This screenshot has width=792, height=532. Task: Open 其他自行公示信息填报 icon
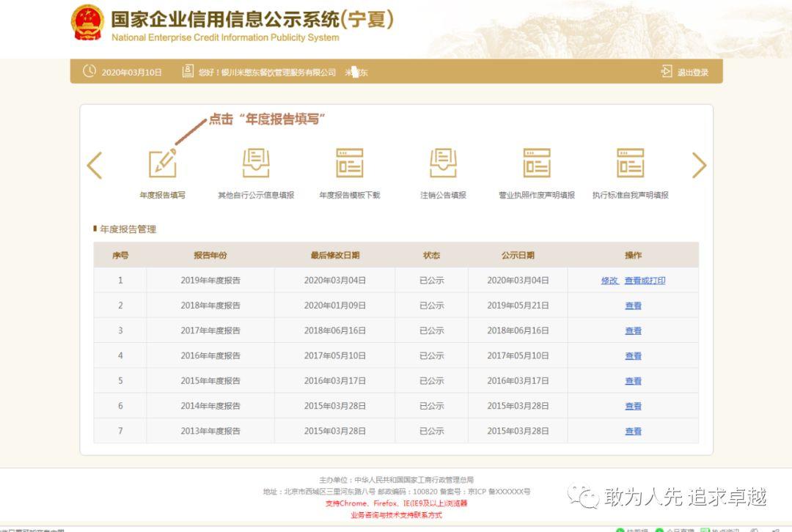(x=256, y=163)
